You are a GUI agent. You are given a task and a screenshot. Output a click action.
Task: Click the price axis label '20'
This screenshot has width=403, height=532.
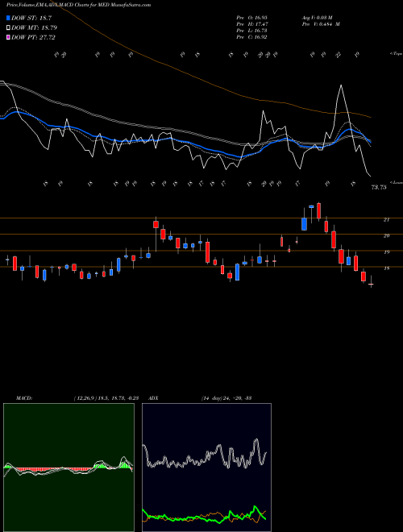(386, 236)
